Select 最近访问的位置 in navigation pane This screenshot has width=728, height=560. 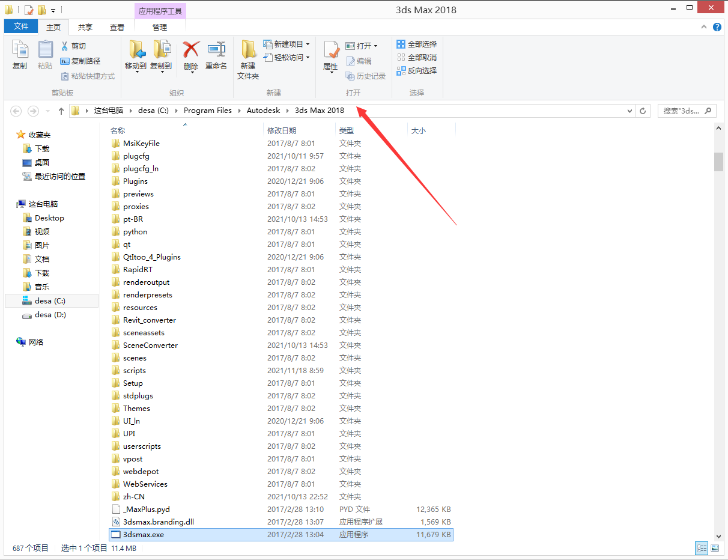coord(53,176)
